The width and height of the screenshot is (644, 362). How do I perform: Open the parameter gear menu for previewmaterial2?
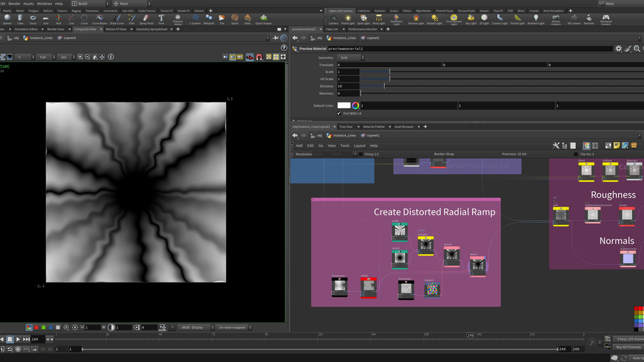618,49
